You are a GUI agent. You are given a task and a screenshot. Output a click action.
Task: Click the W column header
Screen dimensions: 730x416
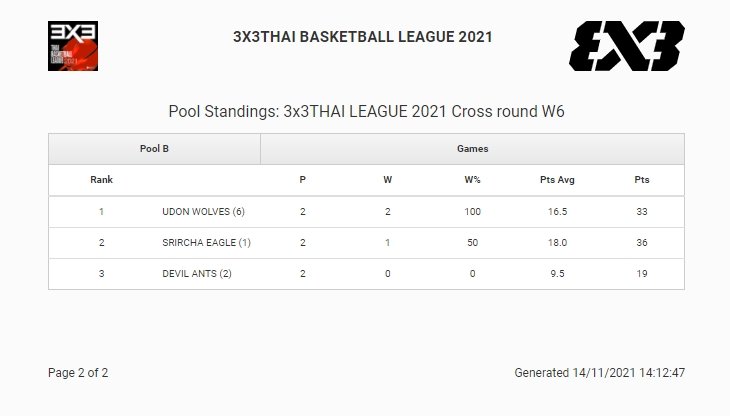click(387, 180)
